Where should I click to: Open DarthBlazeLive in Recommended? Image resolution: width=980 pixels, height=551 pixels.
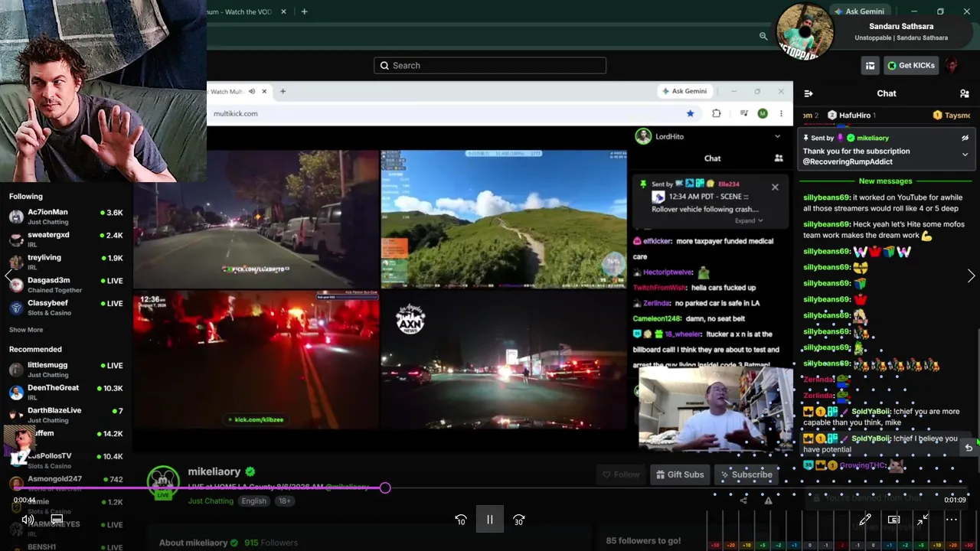(66, 415)
